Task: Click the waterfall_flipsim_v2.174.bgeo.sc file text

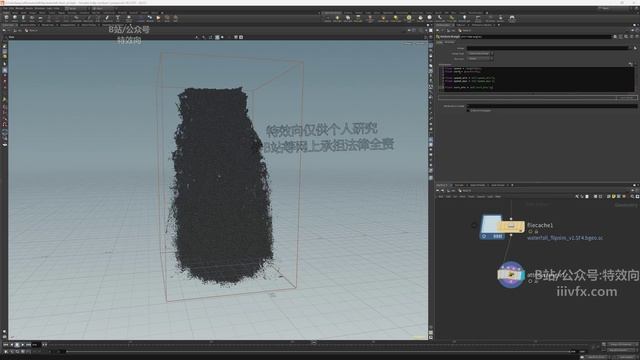Action: (565, 238)
